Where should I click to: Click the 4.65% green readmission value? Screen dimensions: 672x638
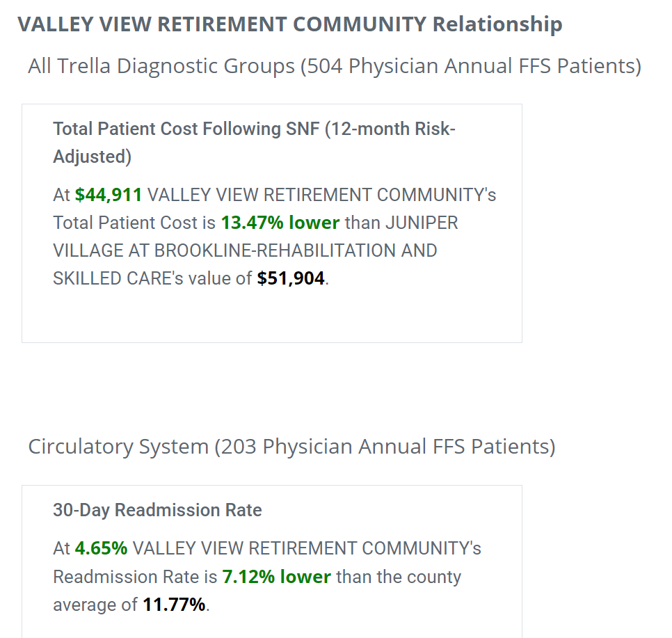pyautogui.click(x=101, y=548)
